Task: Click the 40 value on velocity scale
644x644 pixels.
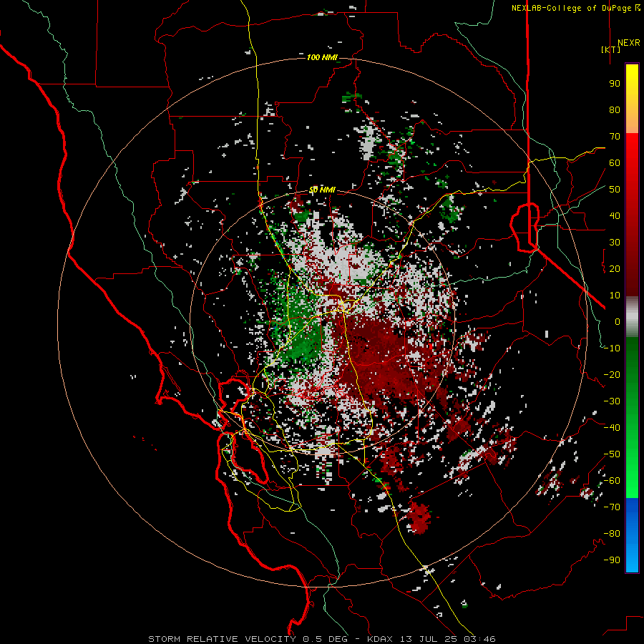Action: [615, 215]
